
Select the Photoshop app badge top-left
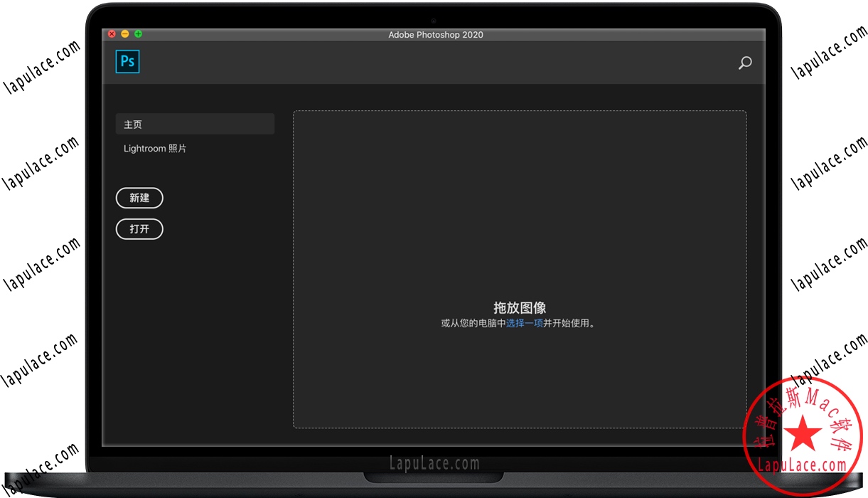127,62
